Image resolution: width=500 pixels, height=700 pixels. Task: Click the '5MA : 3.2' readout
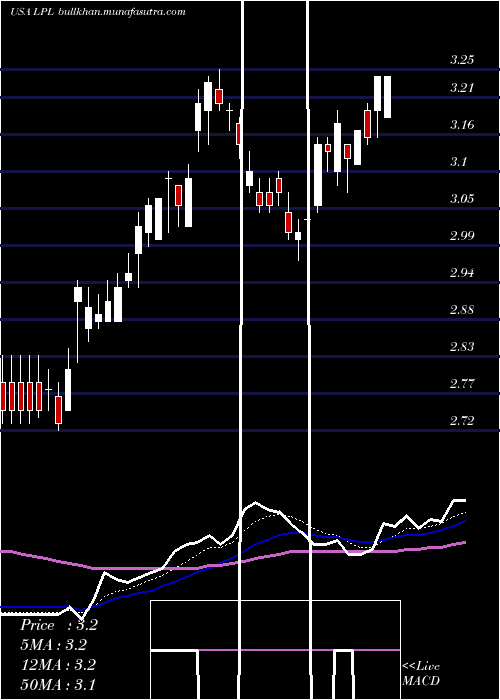54,645
